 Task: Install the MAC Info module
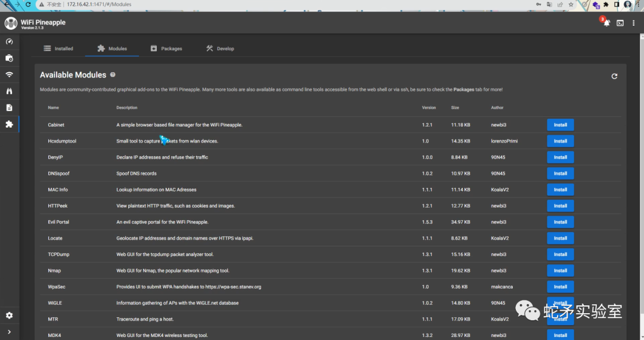point(560,190)
